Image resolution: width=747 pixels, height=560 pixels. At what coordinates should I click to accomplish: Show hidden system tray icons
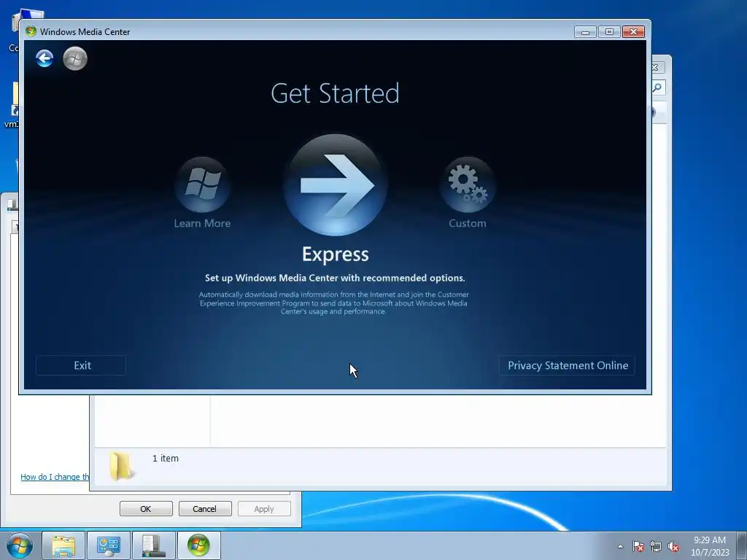point(620,546)
